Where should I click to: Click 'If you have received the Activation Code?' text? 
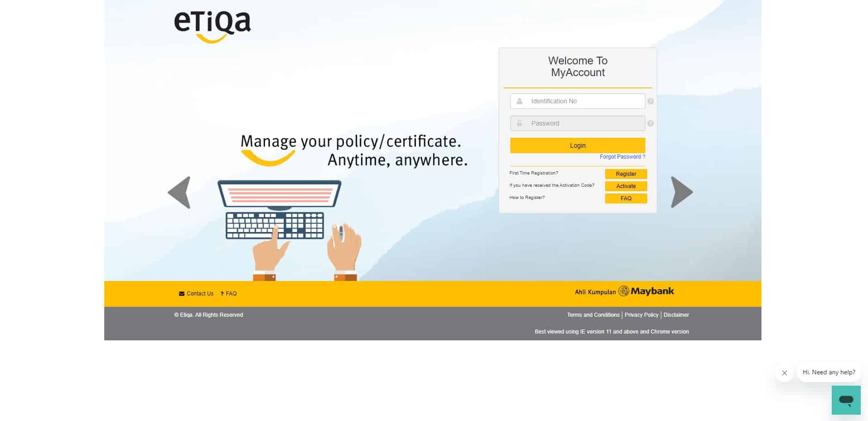552,185
